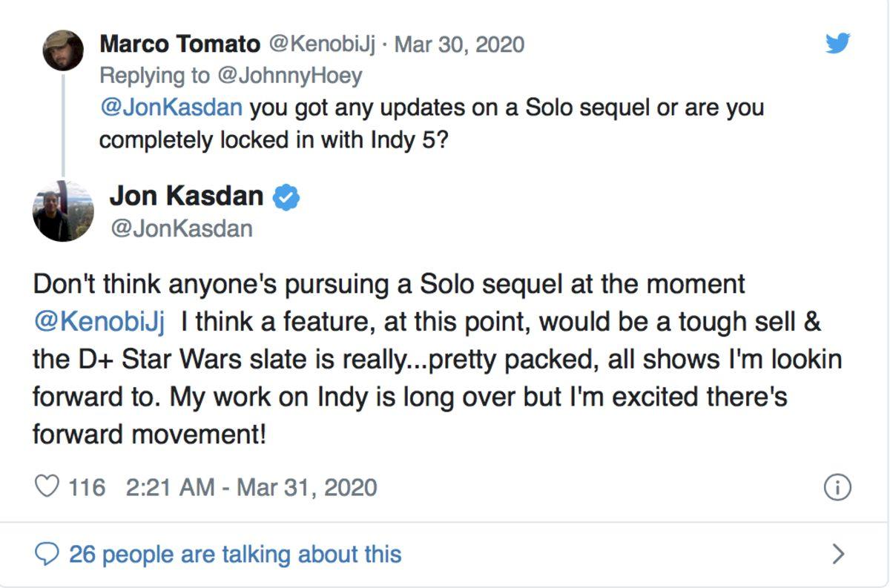Click Jon Kasdan's verified badge
The width and height of the screenshot is (890, 588).
click(x=288, y=196)
